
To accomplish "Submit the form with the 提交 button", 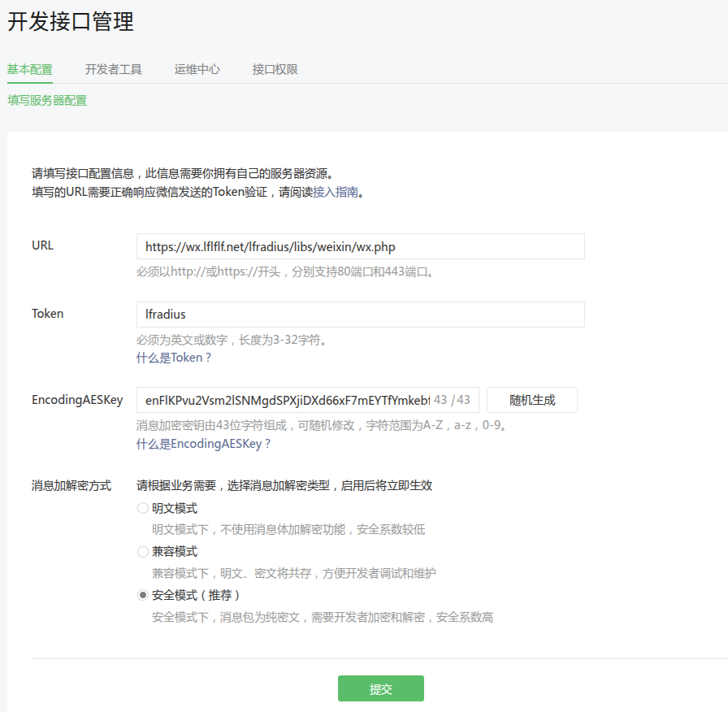I will [x=380, y=688].
